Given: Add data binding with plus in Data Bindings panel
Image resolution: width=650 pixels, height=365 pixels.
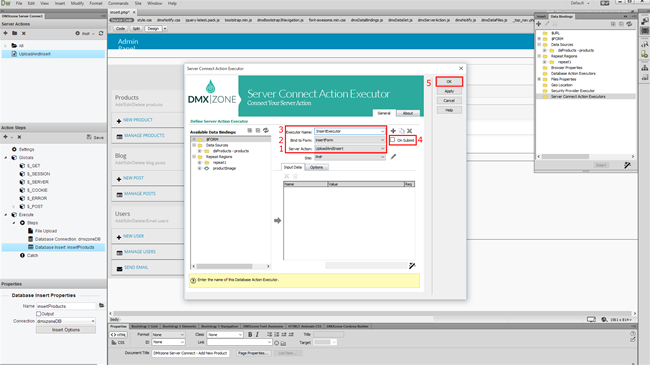Looking at the screenshot, I should pyautogui.click(x=539, y=24).
